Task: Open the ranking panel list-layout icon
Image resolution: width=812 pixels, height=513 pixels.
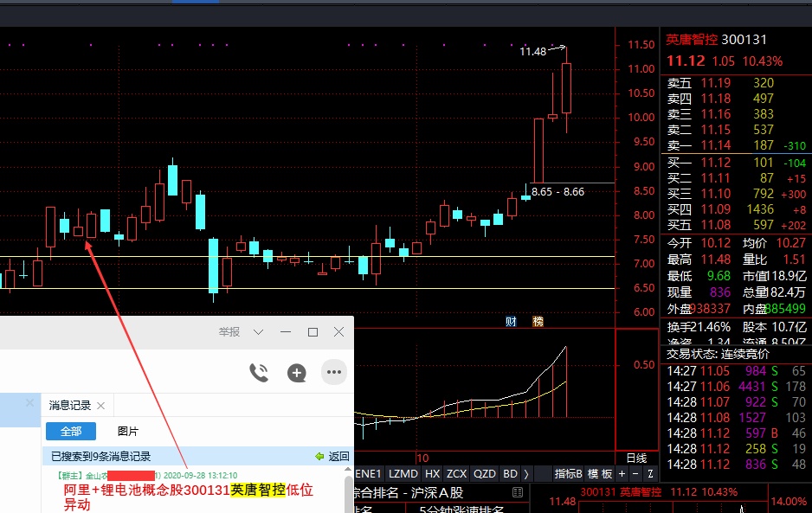Action: 518,492
